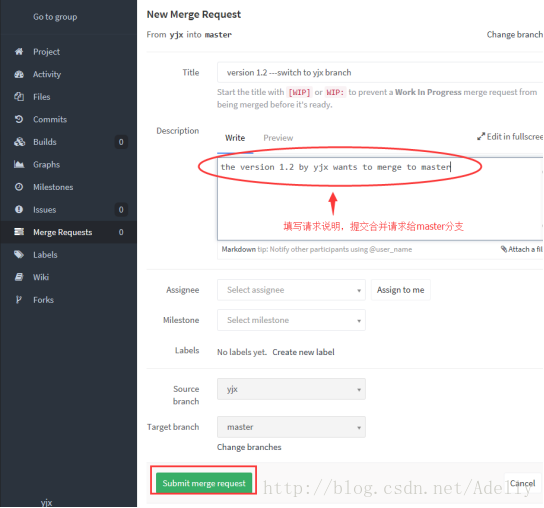Click the Submit merge request button
544x508 pixels.
click(204, 483)
